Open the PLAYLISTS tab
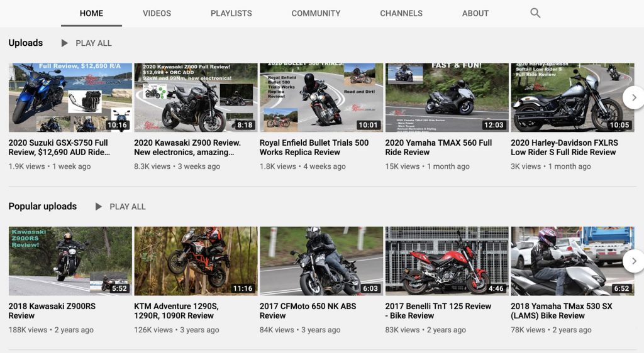The image size is (644, 353). coord(231,13)
